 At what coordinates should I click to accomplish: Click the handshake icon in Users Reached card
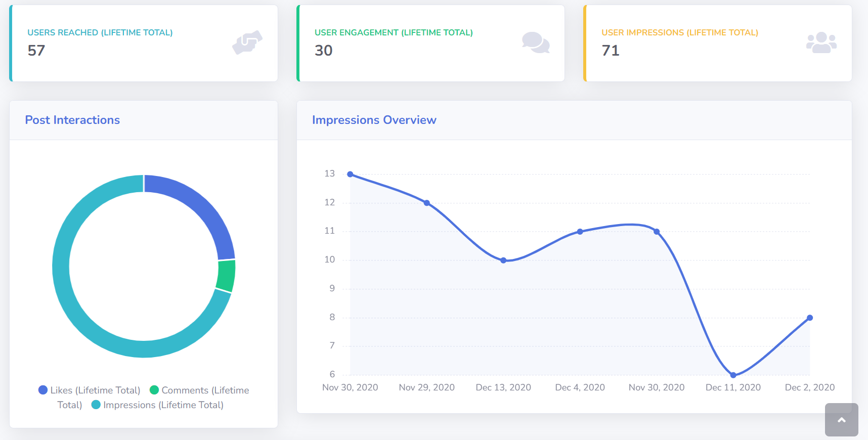[247, 42]
